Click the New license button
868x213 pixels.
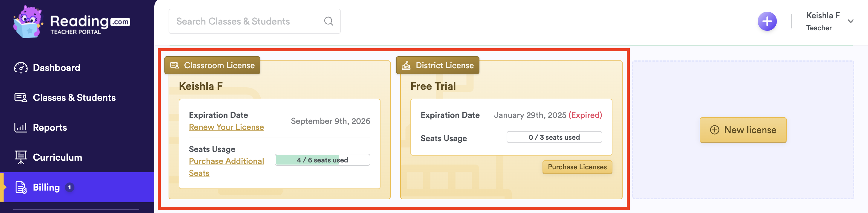point(743,130)
